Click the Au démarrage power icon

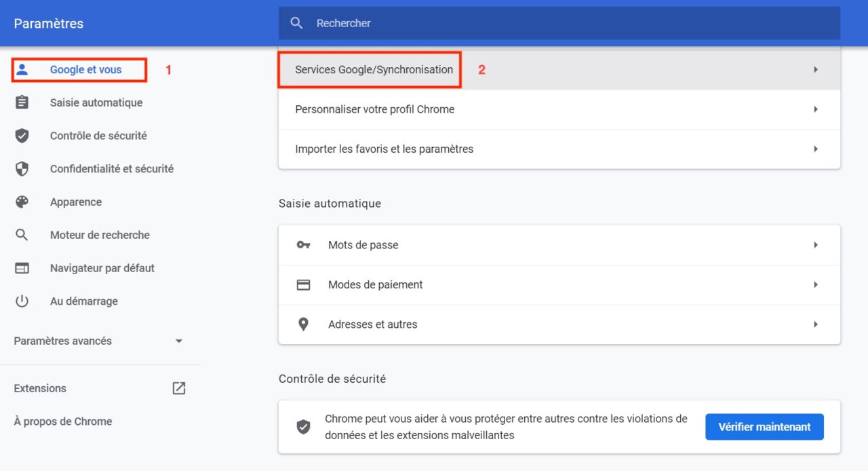tap(22, 301)
